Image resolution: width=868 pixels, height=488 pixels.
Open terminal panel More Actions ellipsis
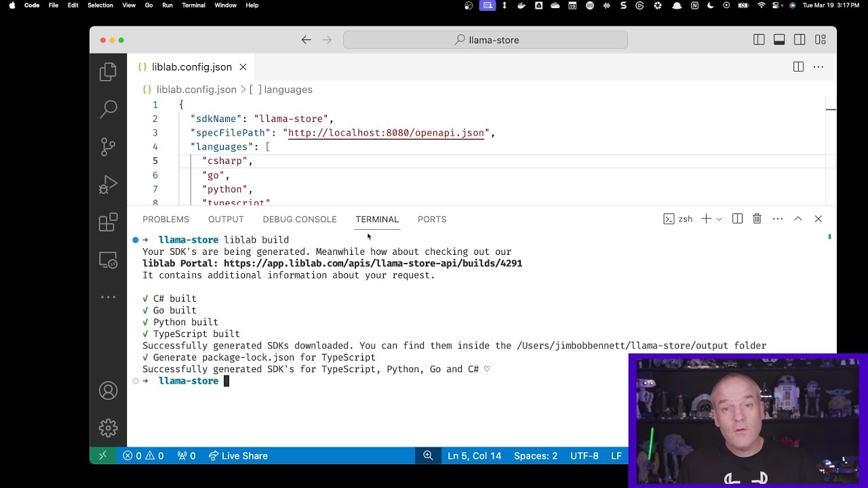[778, 219]
